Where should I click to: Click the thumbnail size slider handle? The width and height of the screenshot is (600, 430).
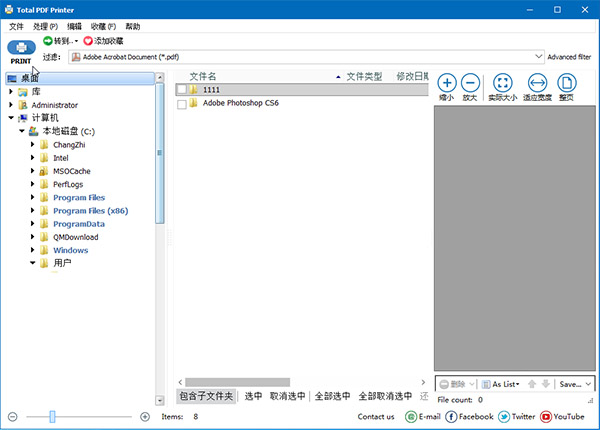point(52,416)
